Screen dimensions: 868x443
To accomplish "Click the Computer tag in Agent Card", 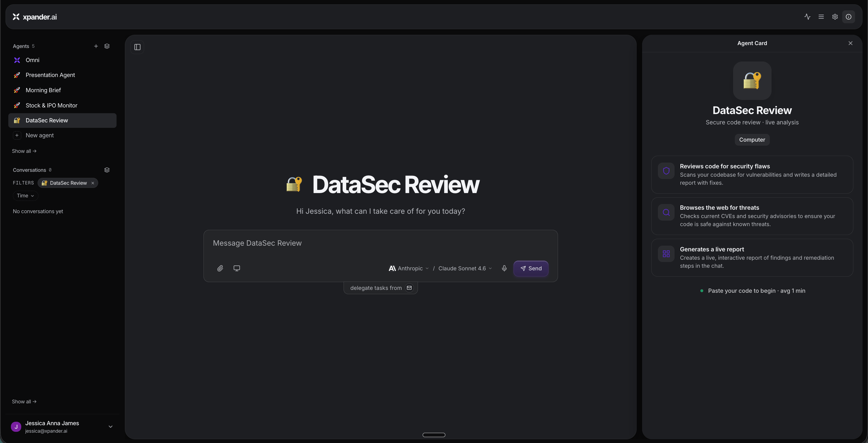I will (752, 140).
